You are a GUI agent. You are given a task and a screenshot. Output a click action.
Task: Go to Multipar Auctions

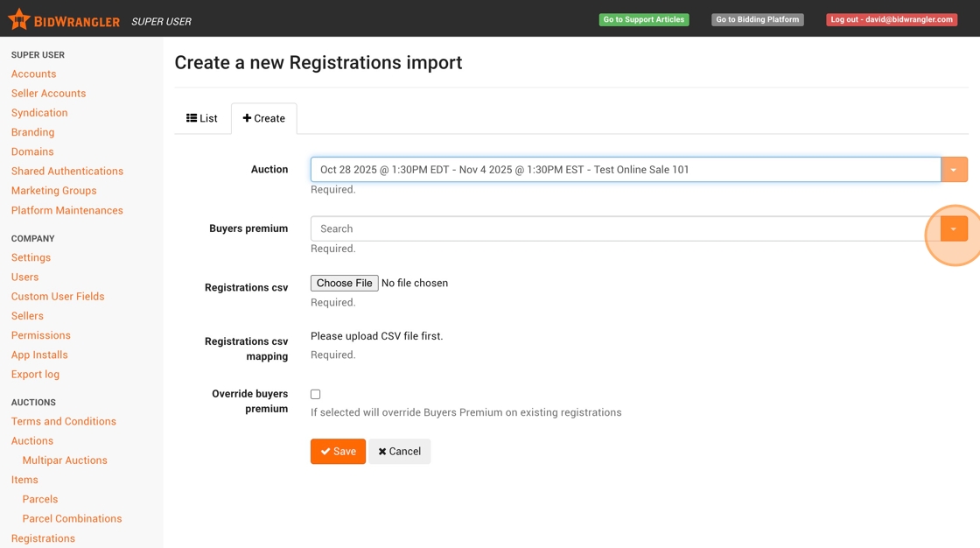[65, 460]
